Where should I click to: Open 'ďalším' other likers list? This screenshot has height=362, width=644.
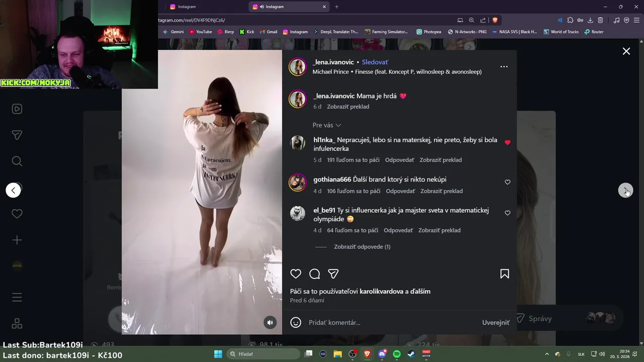click(x=420, y=291)
